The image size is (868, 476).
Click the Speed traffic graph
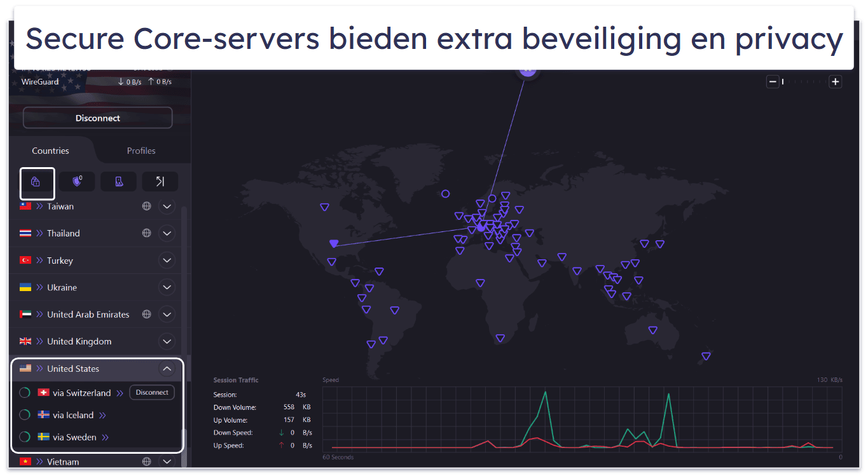point(582,418)
